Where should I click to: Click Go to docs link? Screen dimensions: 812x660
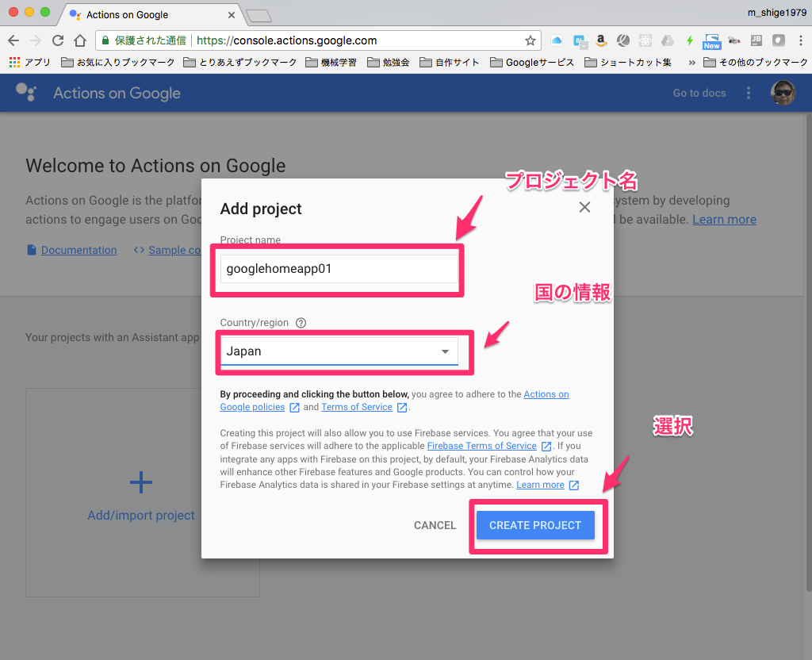(x=699, y=93)
